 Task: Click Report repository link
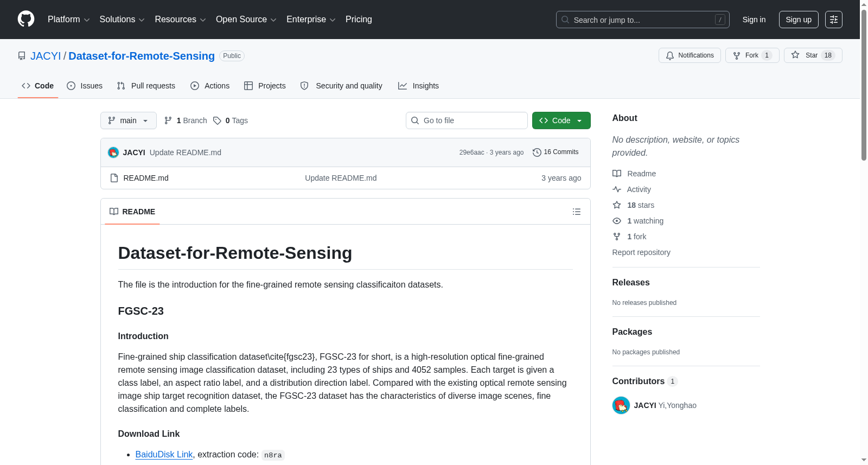coord(641,252)
